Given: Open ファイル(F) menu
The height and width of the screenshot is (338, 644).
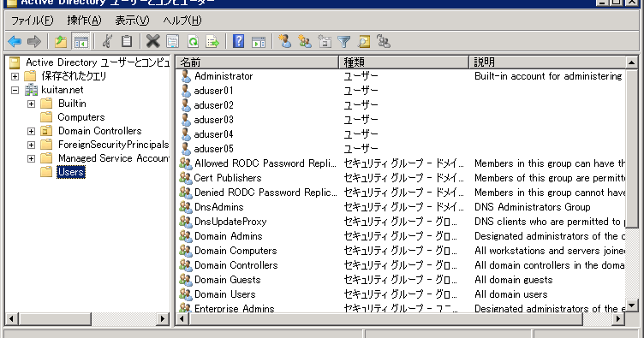Looking at the screenshot, I should tap(32, 21).
